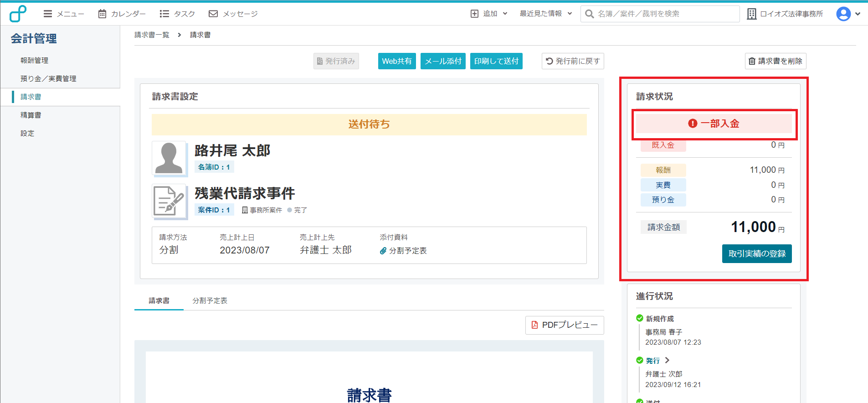Click the 路井尾 太郎 profile picture

click(x=169, y=158)
